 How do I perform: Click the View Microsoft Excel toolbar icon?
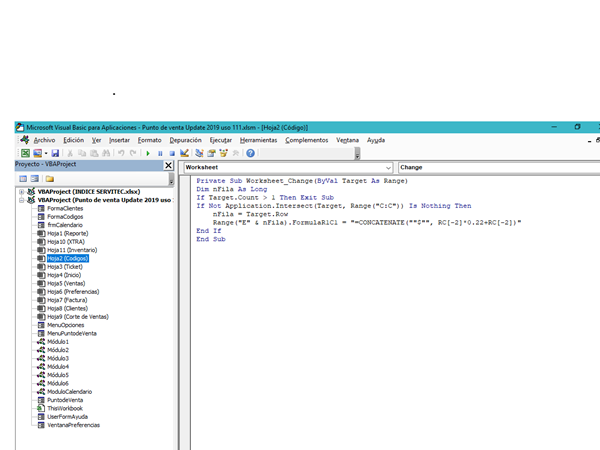click(25, 153)
